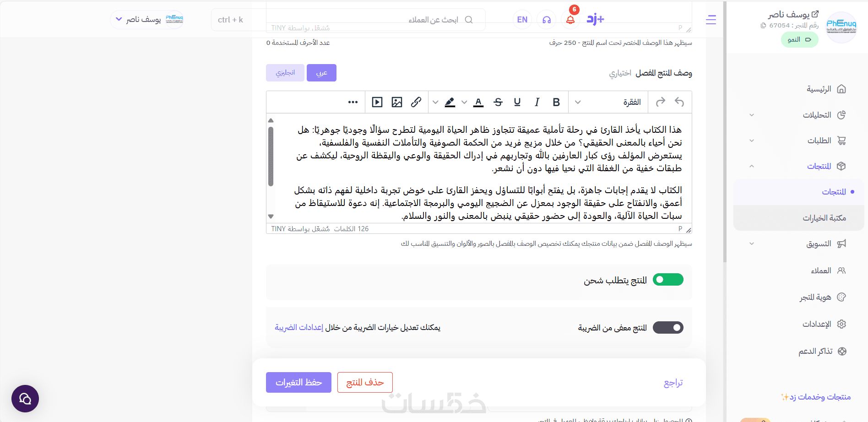The height and width of the screenshot is (422, 868).
Task: Copy the store number 67054
Action: click(763, 26)
